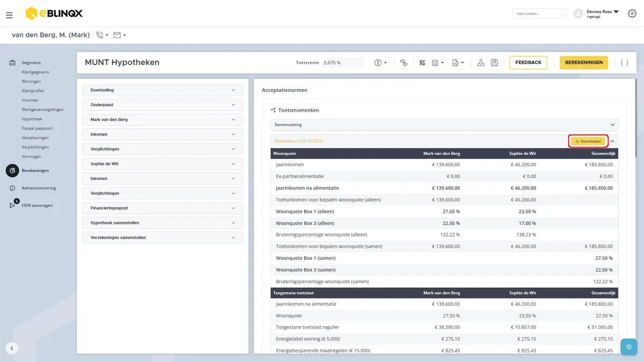The width and height of the screenshot is (644, 362).
Task: Click the yellow BEREKENINGEN button
Action: (584, 63)
